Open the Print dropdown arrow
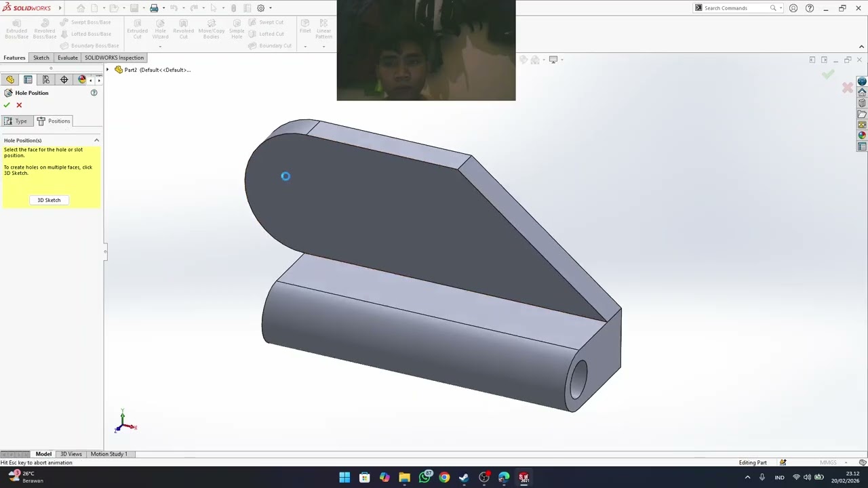This screenshot has height=488, width=868. pos(163,8)
